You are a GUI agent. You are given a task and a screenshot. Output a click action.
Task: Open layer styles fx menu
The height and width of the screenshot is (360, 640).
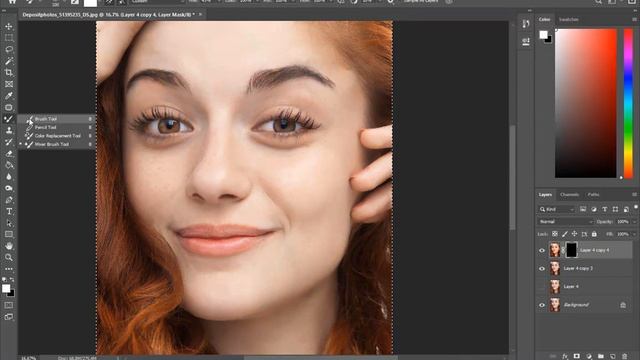[565, 356]
